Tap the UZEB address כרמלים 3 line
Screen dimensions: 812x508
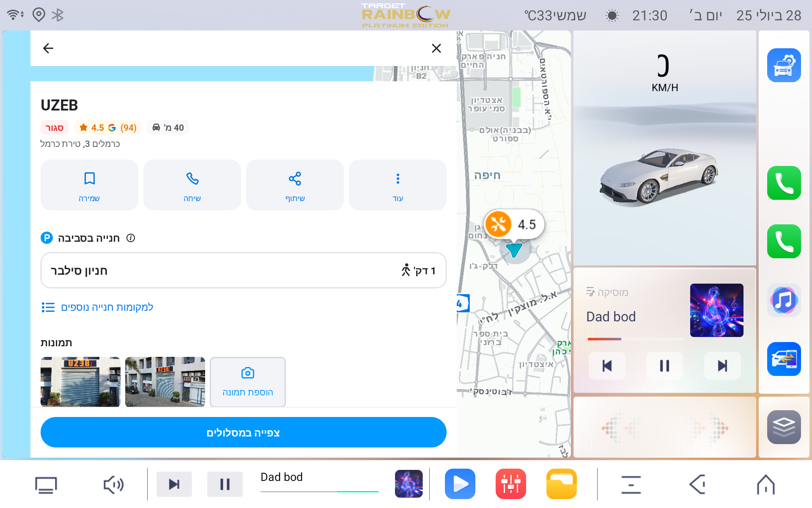pos(80,144)
